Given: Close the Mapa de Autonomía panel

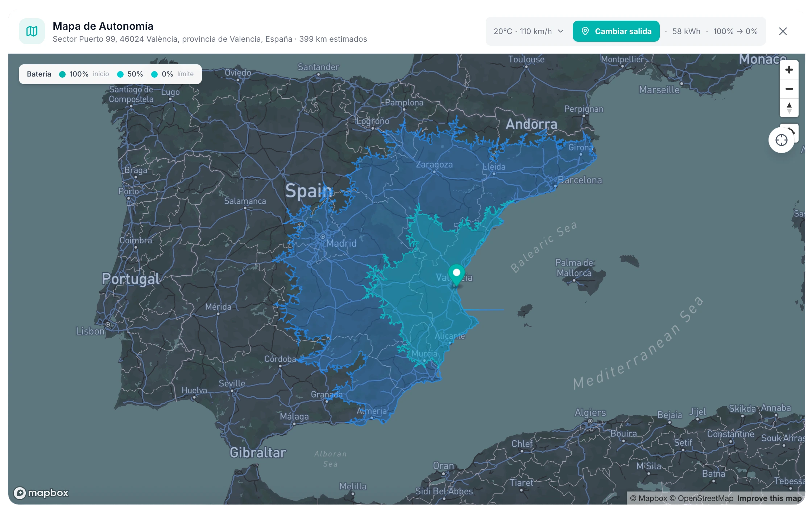Looking at the screenshot, I should coord(783,31).
